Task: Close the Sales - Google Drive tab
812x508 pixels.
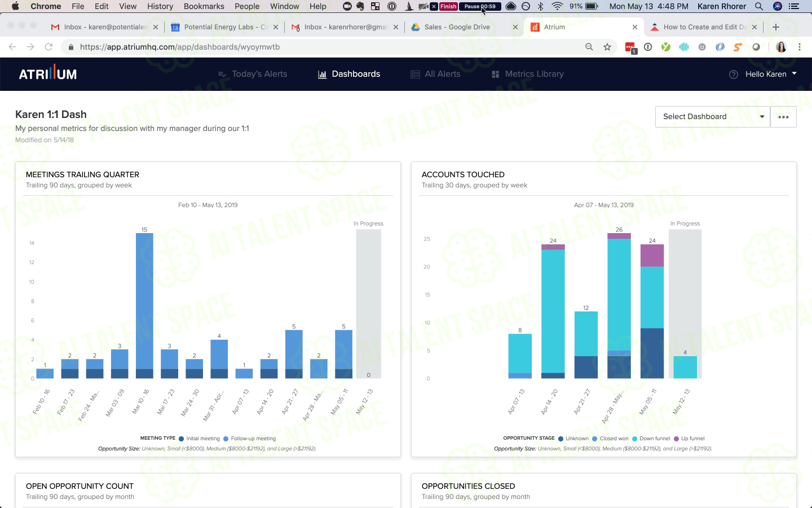Action: coord(515,27)
